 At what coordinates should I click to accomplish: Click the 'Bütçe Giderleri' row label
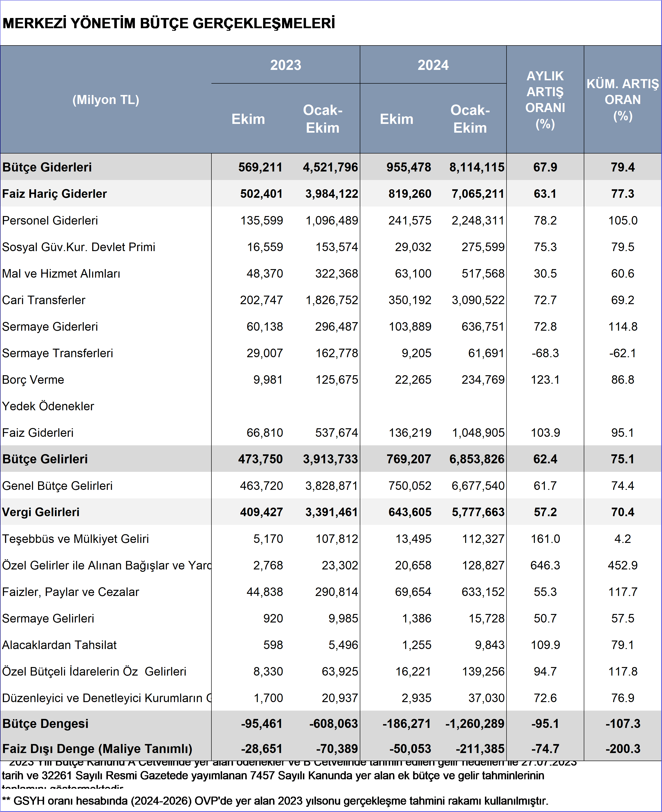tap(47, 167)
